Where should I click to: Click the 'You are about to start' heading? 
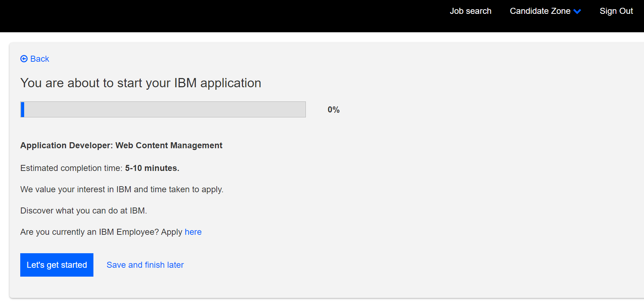141,83
